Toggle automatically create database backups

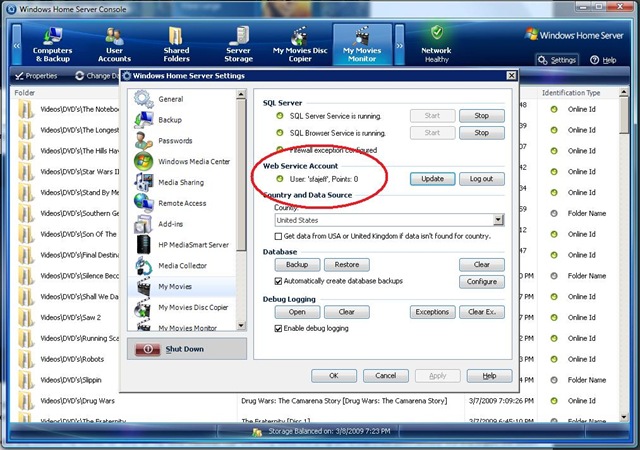[x=278, y=281]
